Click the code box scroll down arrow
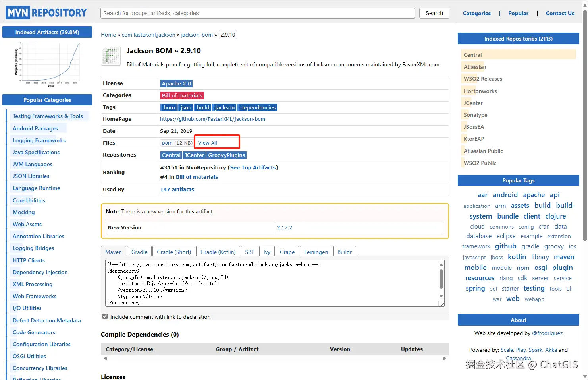Screen dimensions: 588x380 (441, 296)
